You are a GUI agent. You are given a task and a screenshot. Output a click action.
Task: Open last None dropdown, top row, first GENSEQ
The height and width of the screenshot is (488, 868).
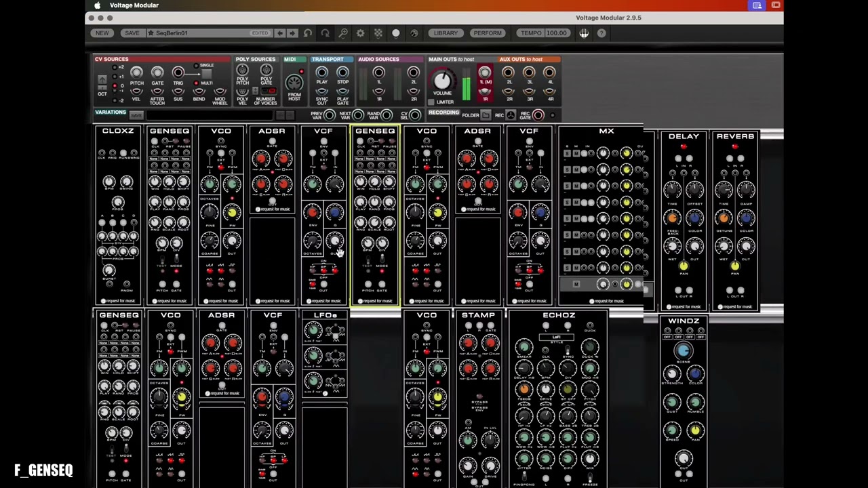coord(184,159)
